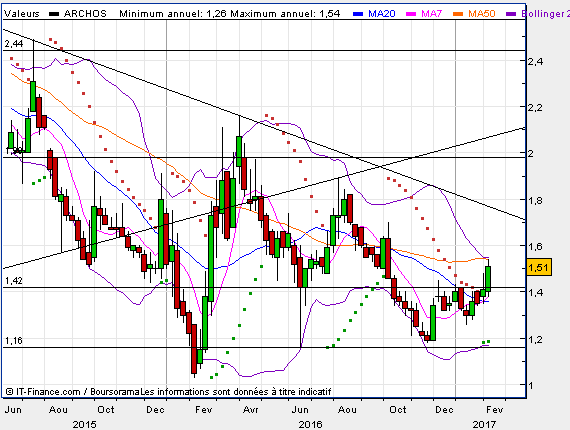Click the Minimum annuel value text
This screenshot has width=570, height=430.
[x=173, y=14]
